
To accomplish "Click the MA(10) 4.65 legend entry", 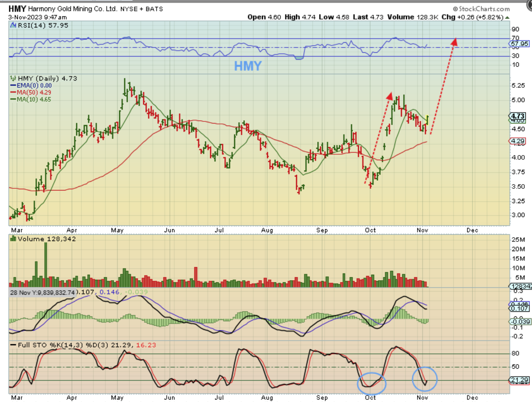I will [34, 100].
